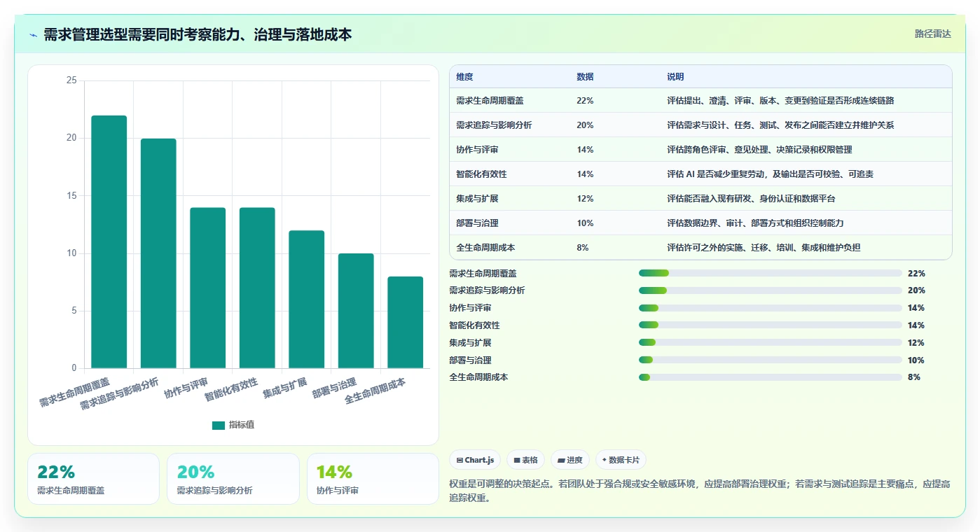Click the chart bar for 协作与评审
This screenshot has width=980, height=532.
pyautogui.click(x=208, y=288)
